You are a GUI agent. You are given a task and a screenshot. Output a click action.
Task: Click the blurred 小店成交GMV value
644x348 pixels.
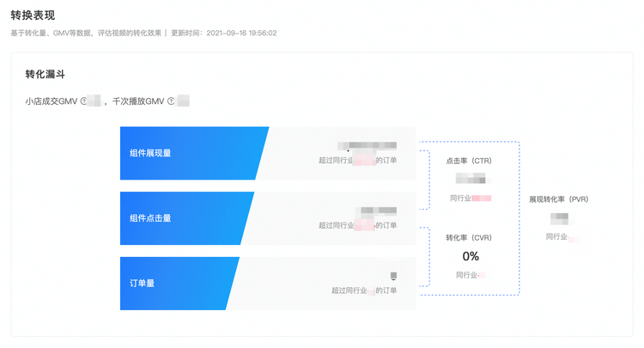point(94,101)
